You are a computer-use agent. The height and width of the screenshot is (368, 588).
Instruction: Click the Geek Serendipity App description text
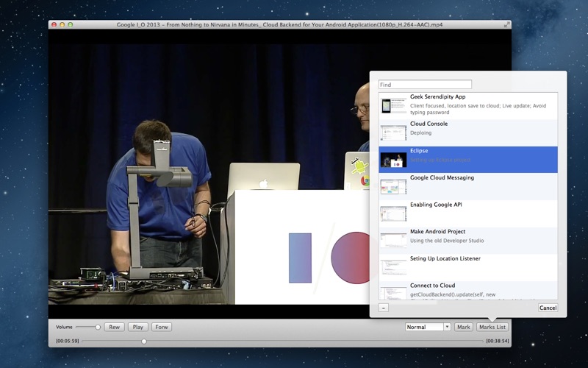[478, 109]
